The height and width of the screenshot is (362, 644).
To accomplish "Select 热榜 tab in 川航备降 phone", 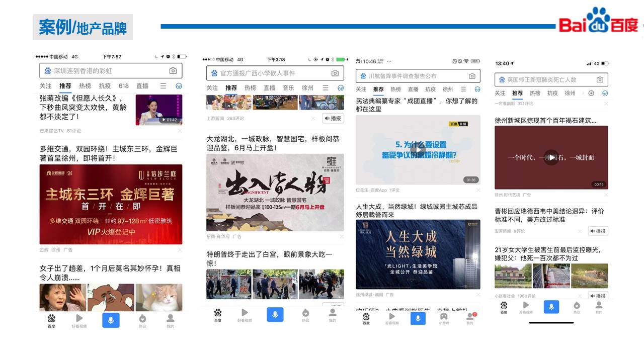I will point(396,89).
